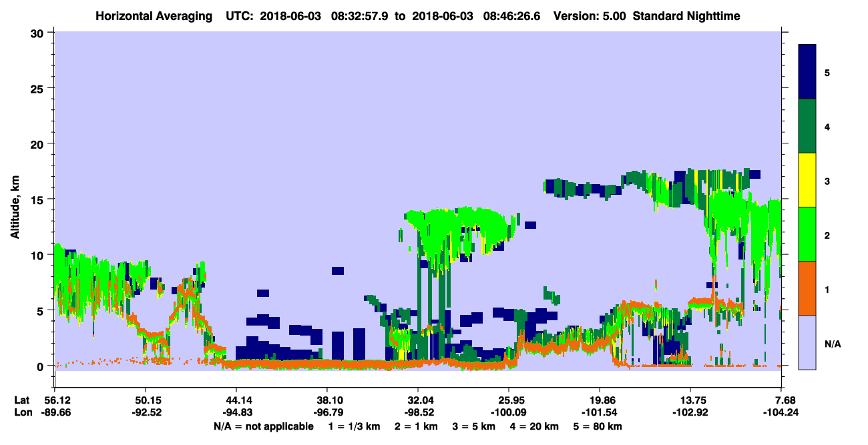Screen dimensions: 868x445
Task: Click 'Version: 5.00' text
Action: [x=590, y=15]
